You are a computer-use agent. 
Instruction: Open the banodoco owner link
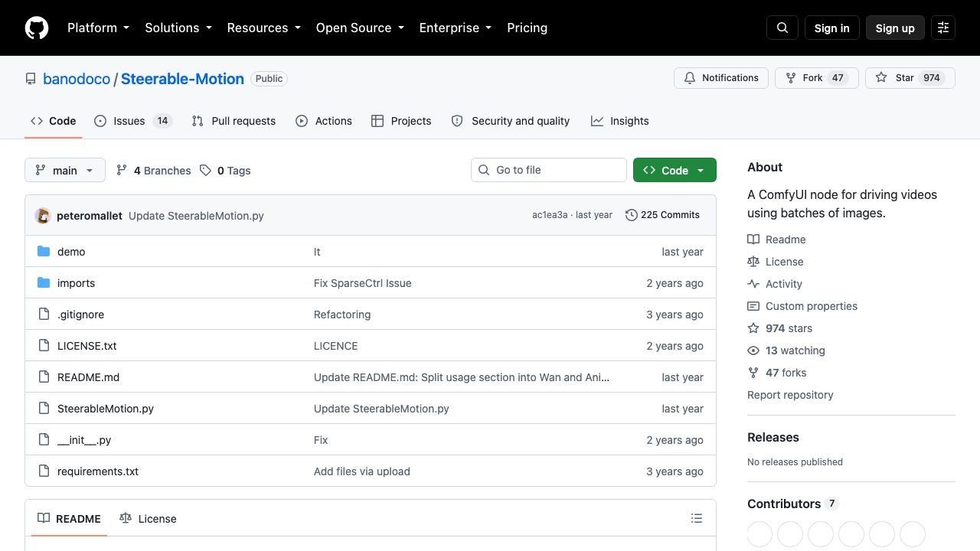pyautogui.click(x=77, y=79)
